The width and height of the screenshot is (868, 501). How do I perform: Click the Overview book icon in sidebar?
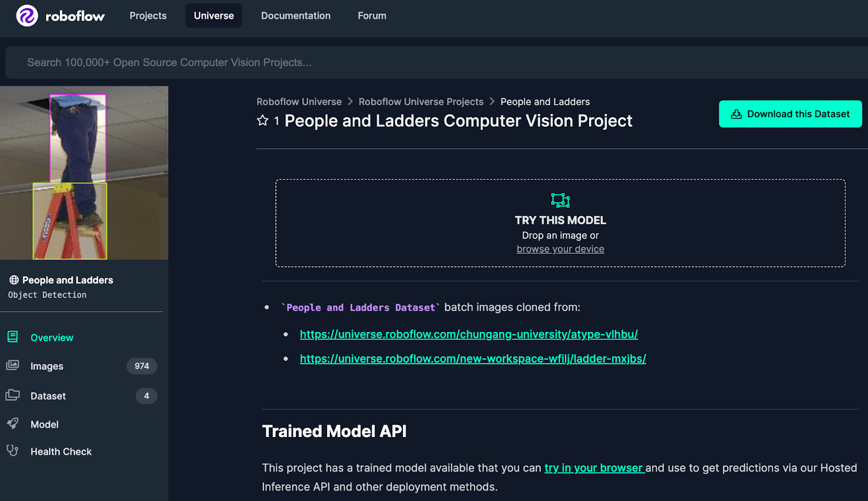[12, 337]
